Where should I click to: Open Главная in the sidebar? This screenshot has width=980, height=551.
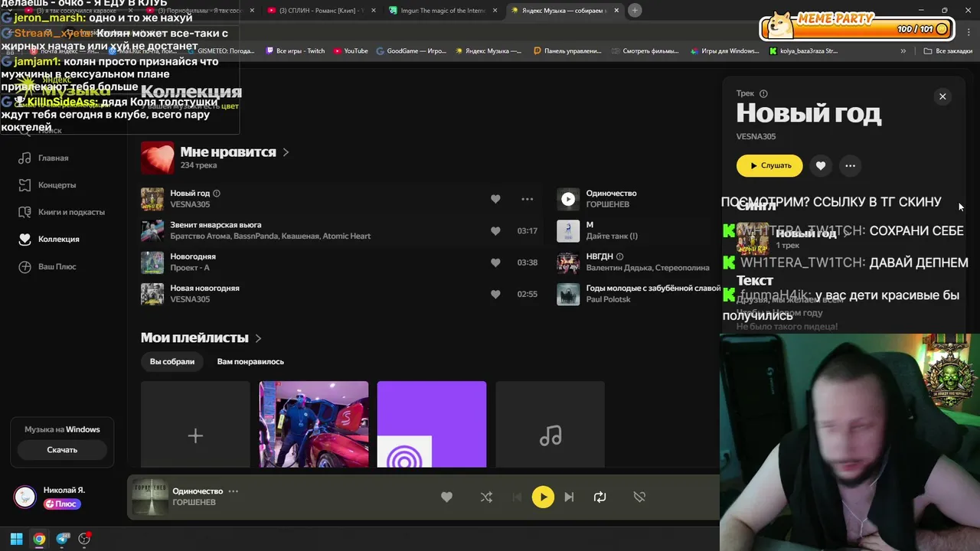coord(54,158)
